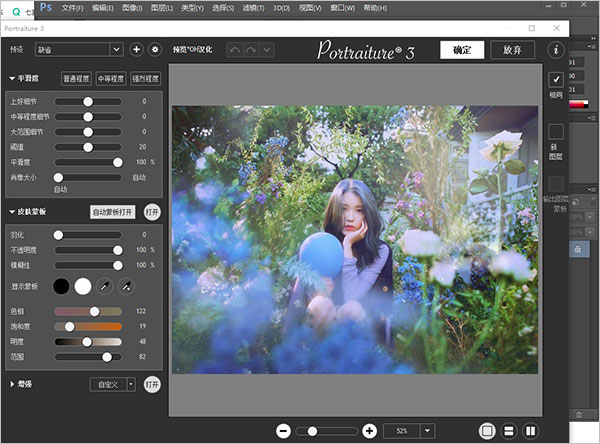Expand the 增强 section triangle

(x=10, y=383)
